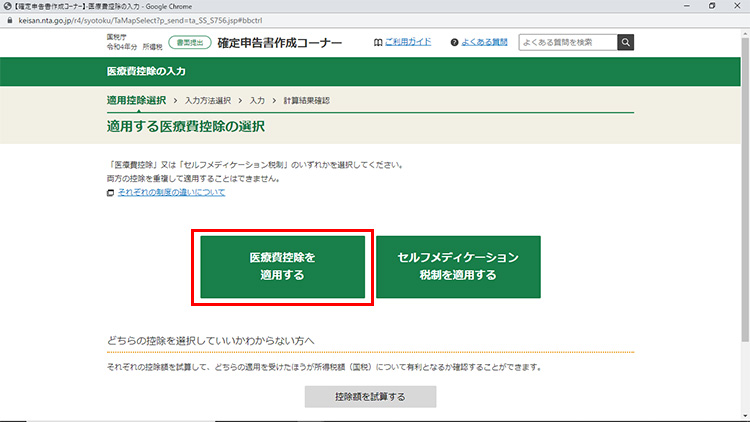Click the question mark icon beside よくある質問
750x422 pixels.
click(x=454, y=43)
